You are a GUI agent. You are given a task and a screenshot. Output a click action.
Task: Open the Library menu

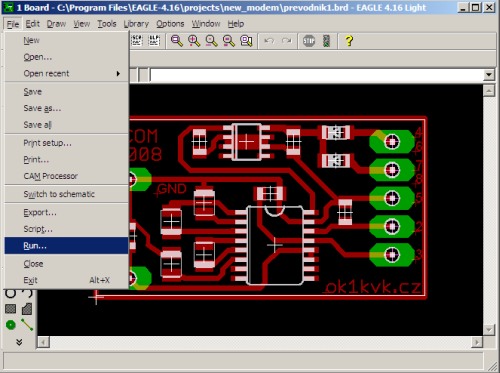[136, 24]
